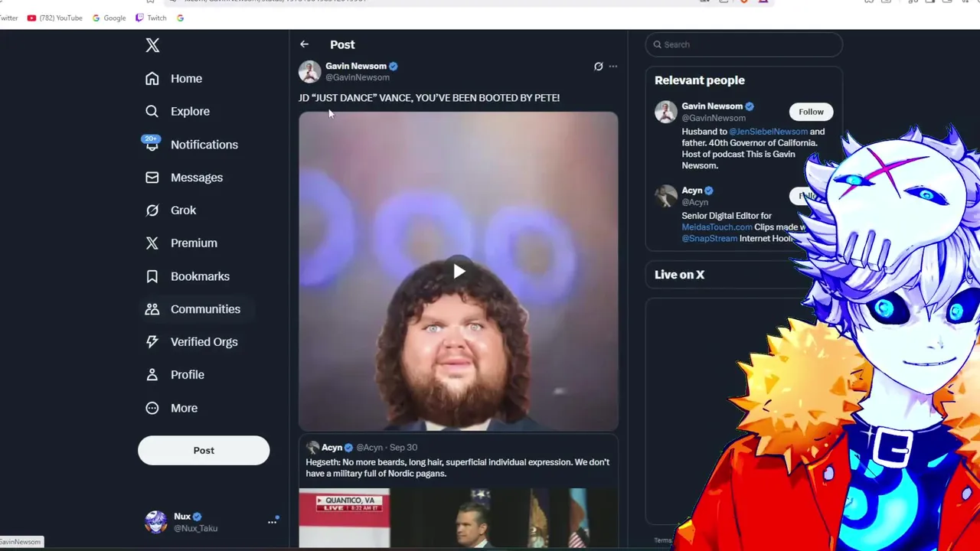This screenshot has height=551, width=980.
Task: Open Messages envelope icon
Action: point(152,178)
